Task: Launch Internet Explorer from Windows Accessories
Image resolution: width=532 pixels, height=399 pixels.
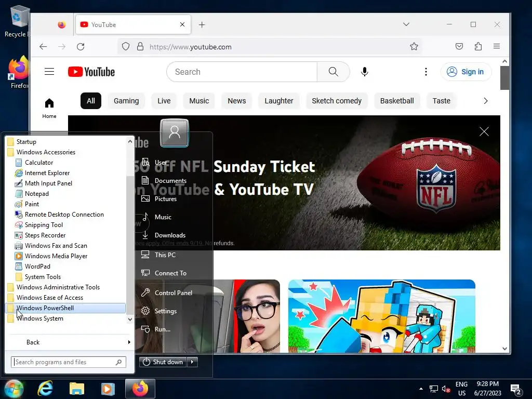Action: pyautogui.click(x=42, y=173)
